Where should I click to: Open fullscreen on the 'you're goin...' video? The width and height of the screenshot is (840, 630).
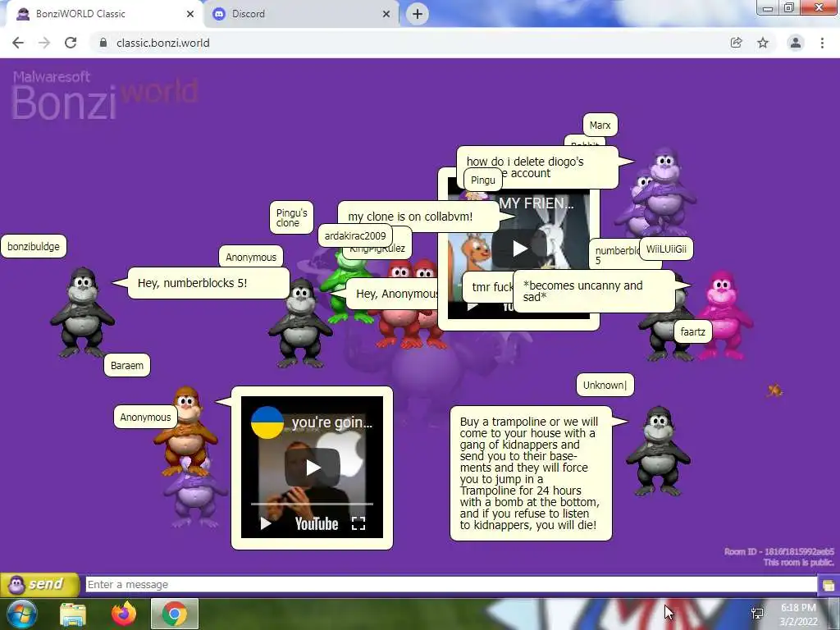[x=358, y=523]
